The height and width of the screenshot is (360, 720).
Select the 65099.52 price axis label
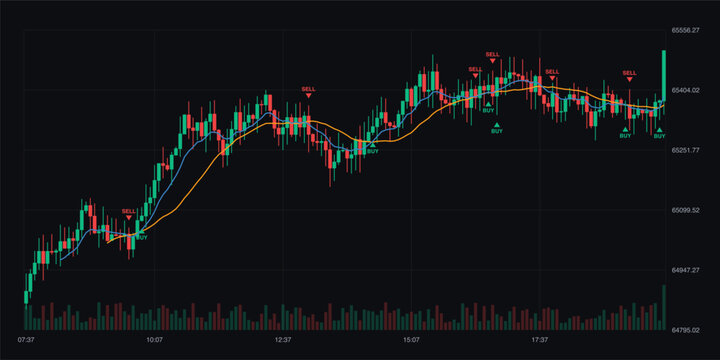686,210
